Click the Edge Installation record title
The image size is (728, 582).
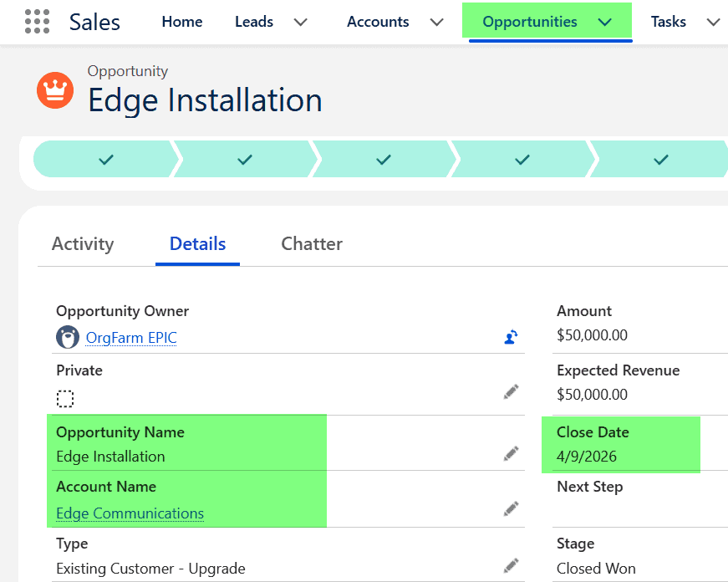(205, 100)
